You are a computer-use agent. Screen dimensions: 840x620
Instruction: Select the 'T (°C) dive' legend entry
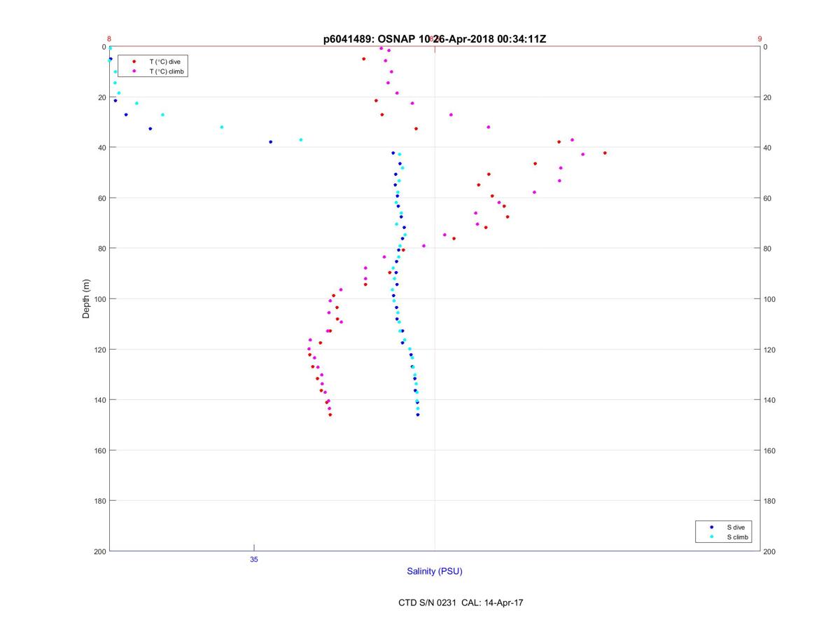point(164,62)
